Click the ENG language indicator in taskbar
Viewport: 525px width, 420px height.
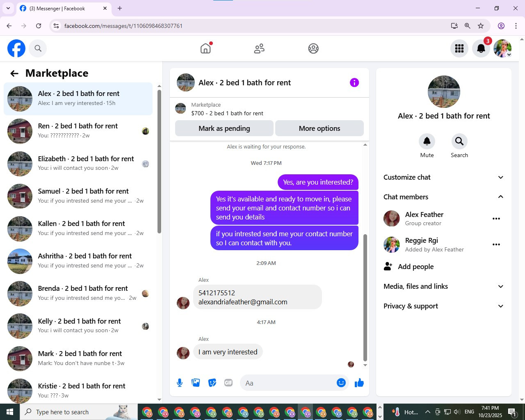pyautogui.click(x=470, y=412)
